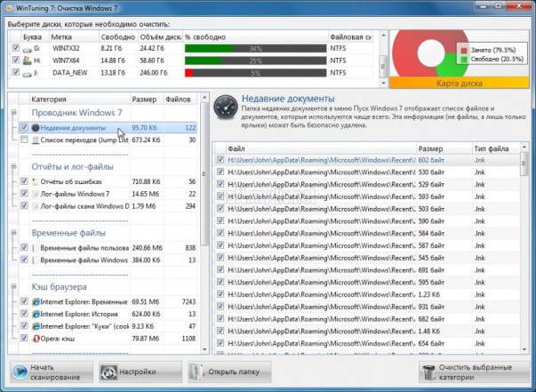Click the start scanning play icon
The width and height of the screenshot is (536, 392).
(x=20, y=372)
